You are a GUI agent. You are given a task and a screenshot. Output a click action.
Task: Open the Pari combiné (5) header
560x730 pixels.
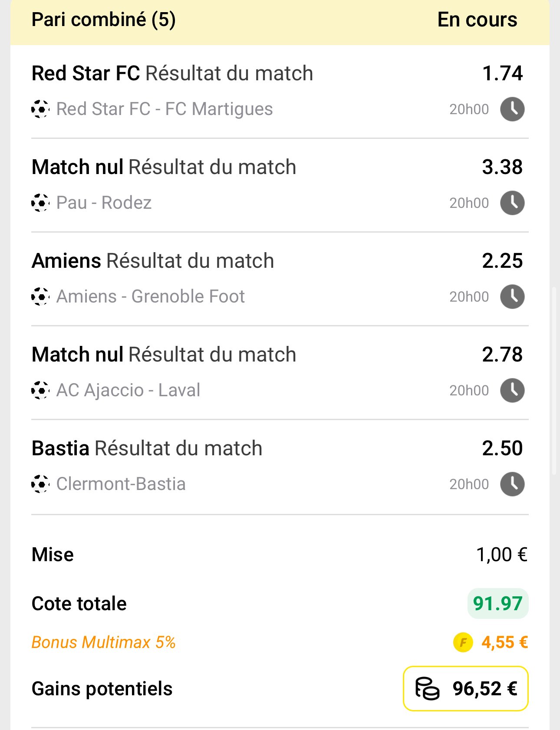pos(104,20)
